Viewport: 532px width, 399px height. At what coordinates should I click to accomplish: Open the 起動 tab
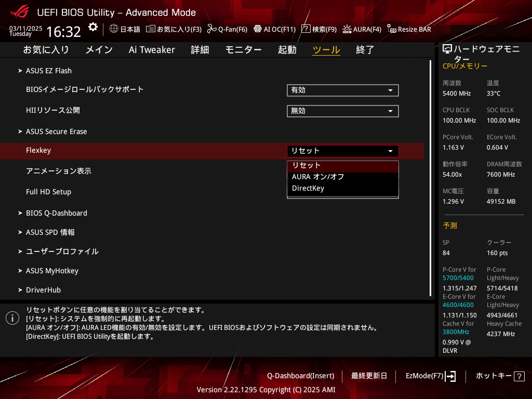pos(287,50)
